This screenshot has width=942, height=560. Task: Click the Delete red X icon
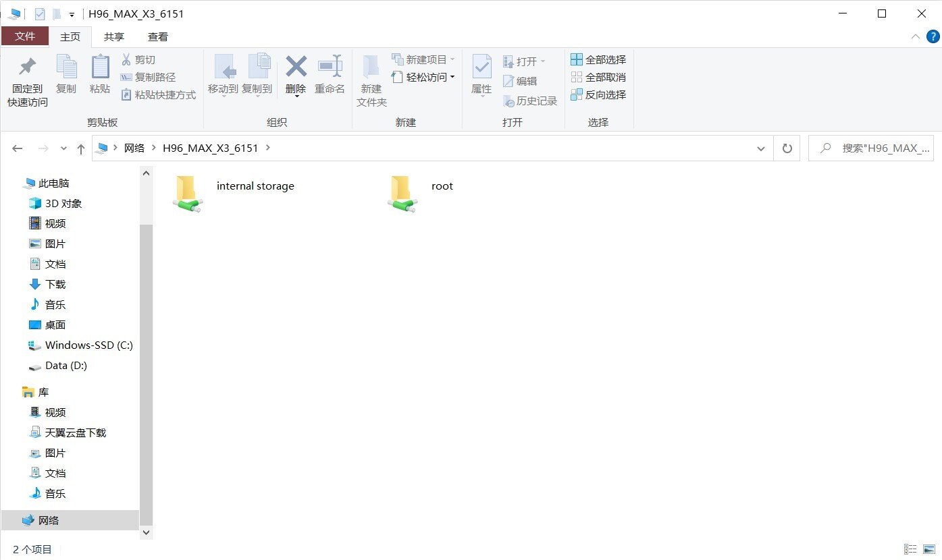296,67
